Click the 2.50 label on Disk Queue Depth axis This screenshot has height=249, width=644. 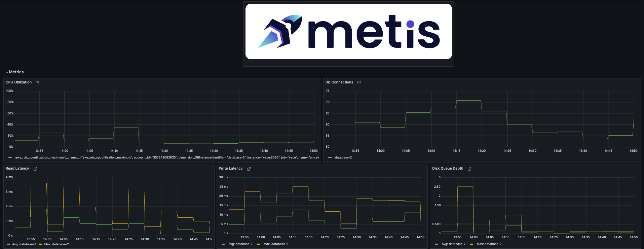[x=437, y=187]
